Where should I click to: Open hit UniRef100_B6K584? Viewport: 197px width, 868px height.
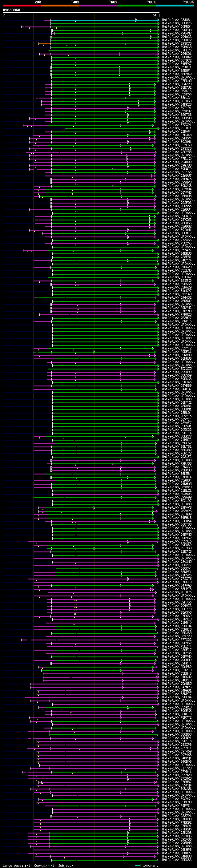pos(176,474)
